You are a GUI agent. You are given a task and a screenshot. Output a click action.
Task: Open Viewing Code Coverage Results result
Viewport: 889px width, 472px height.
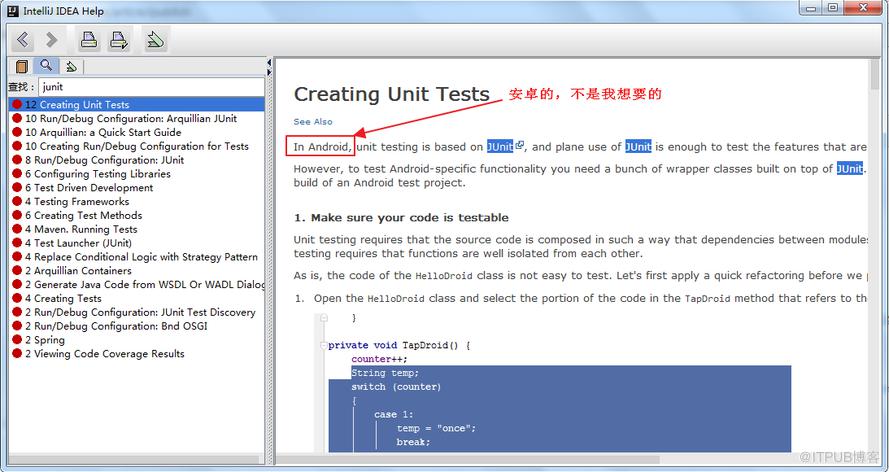(105, 354)
